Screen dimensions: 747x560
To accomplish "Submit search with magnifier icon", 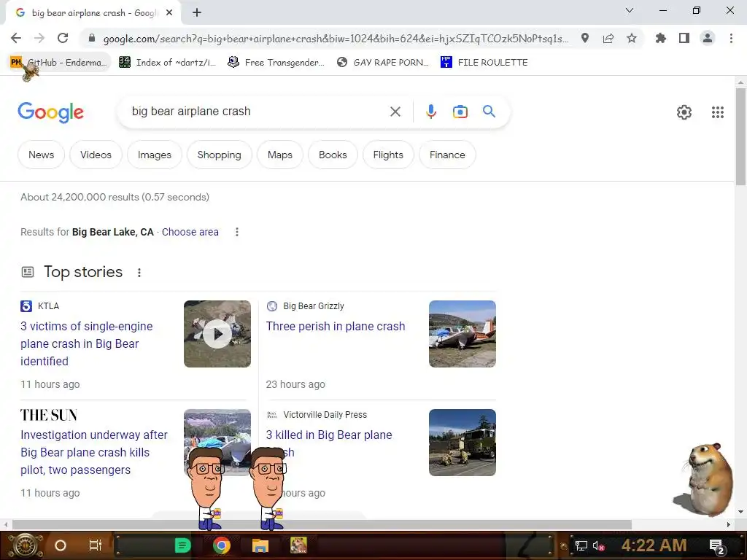I will 489,112.
